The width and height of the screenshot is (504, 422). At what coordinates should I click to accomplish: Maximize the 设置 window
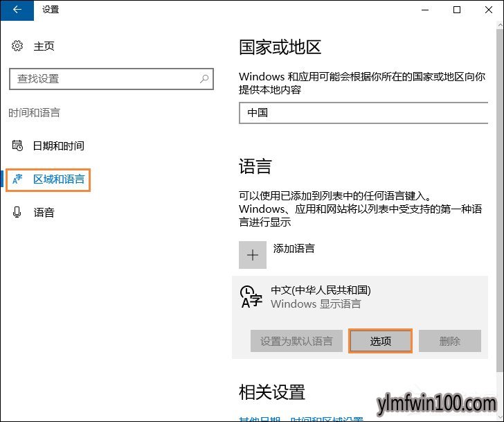pos(457,10)
